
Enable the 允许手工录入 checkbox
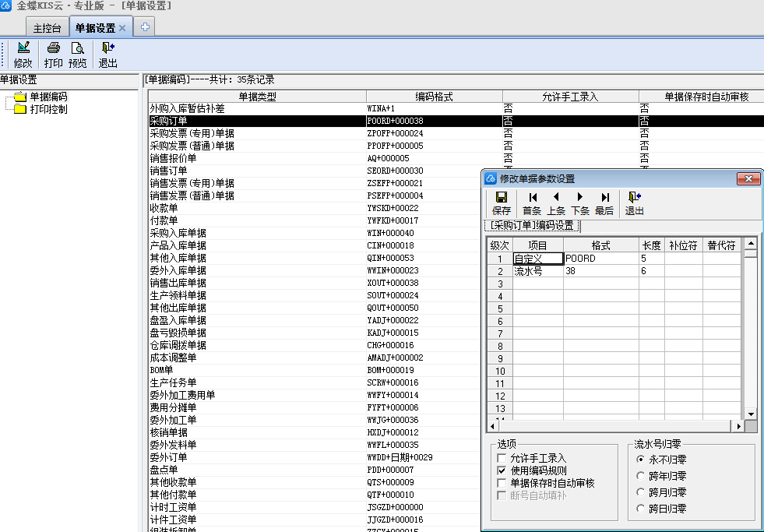coord(502,458)
